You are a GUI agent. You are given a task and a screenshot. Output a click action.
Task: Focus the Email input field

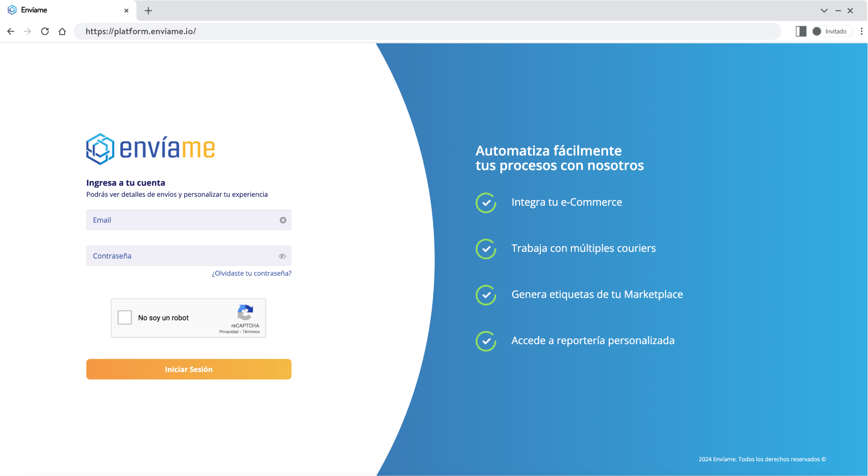(189, 220)
